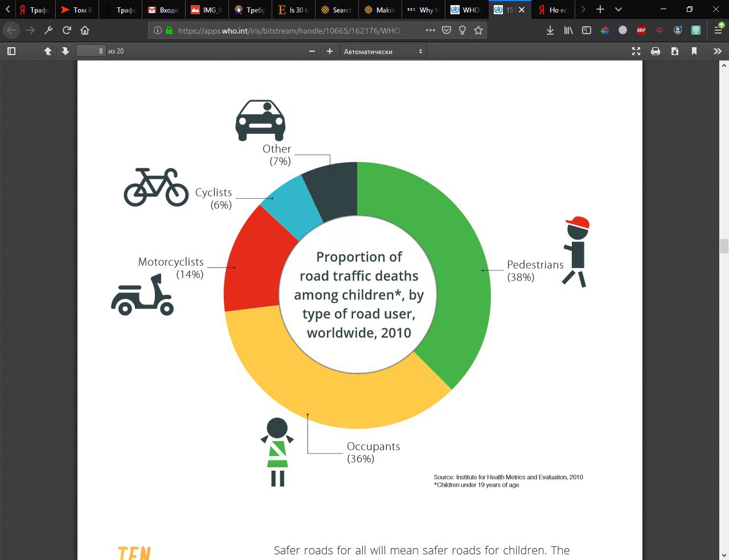Click the vertical scrollbar thumb
This screenshot has height=560, width=729.
[x=724, y=246]
